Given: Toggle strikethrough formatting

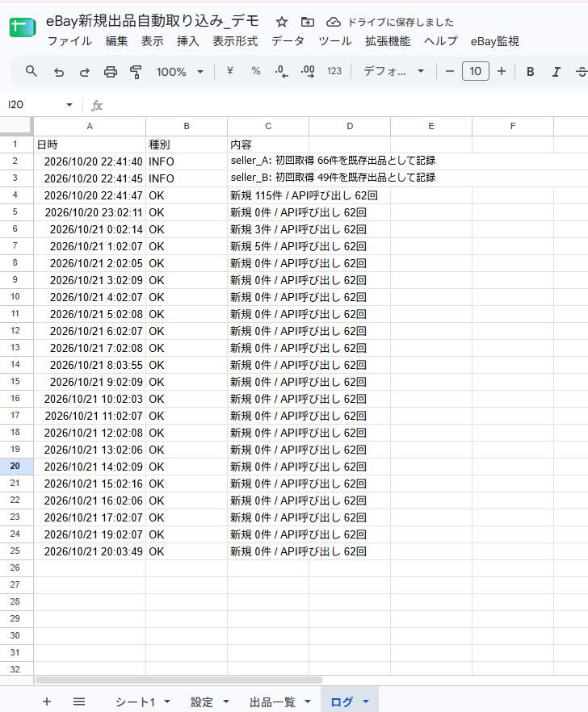Looking at the screenshot, I should point(582,71).
